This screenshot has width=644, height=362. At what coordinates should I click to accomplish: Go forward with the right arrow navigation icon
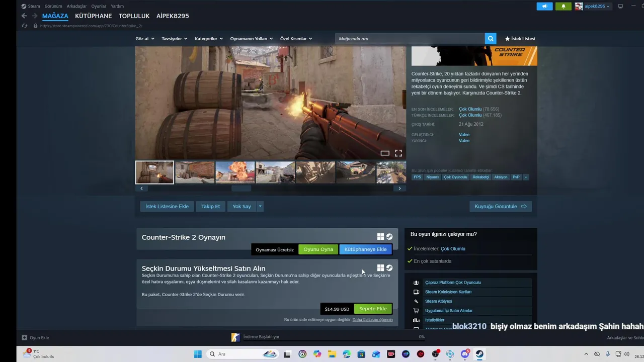[x=35, y=16]
